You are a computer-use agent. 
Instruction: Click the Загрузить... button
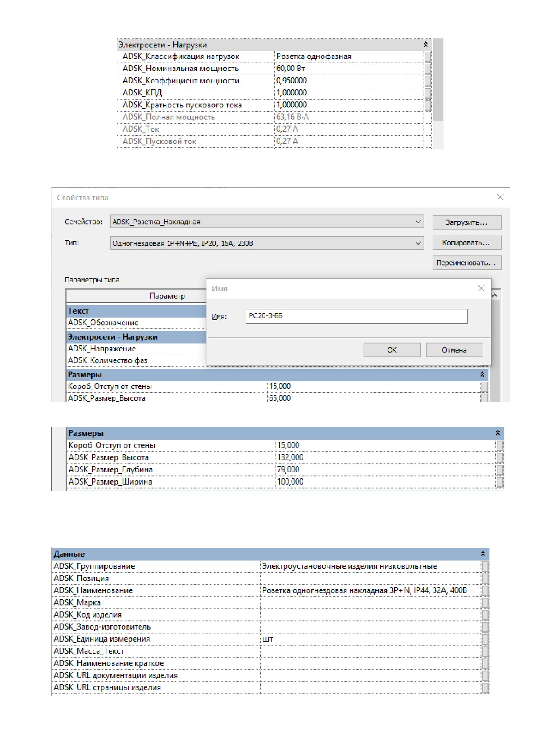[x=467, y=222]
